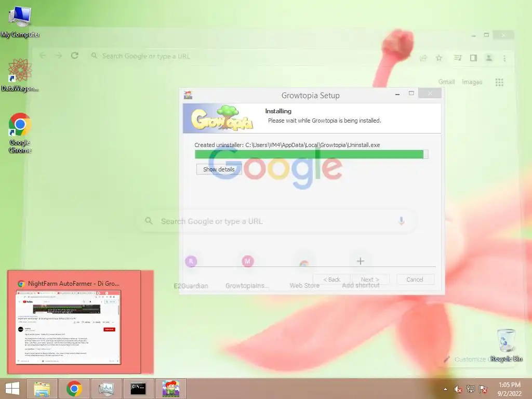Open the Recycle Bin on desktop
This screenshot has width=532, height=399.
[x=506, y=345]
